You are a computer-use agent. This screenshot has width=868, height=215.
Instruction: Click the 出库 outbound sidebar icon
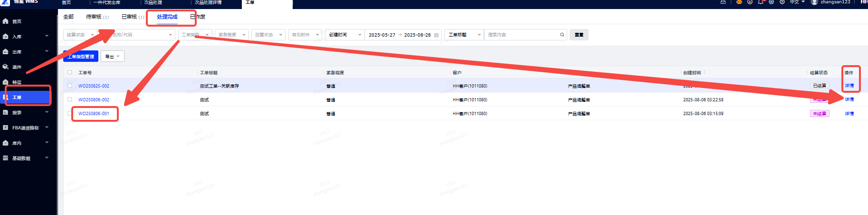(x=6, y=52)
